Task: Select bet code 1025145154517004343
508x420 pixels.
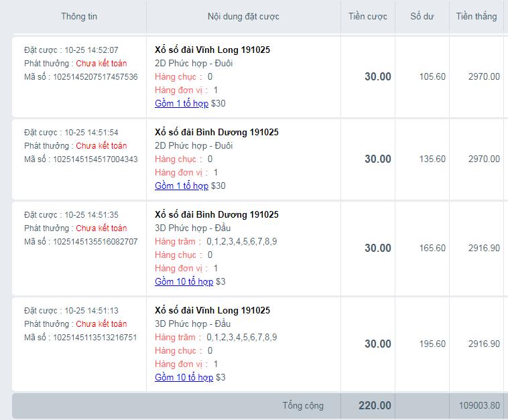Action: (x=95, y=159)
